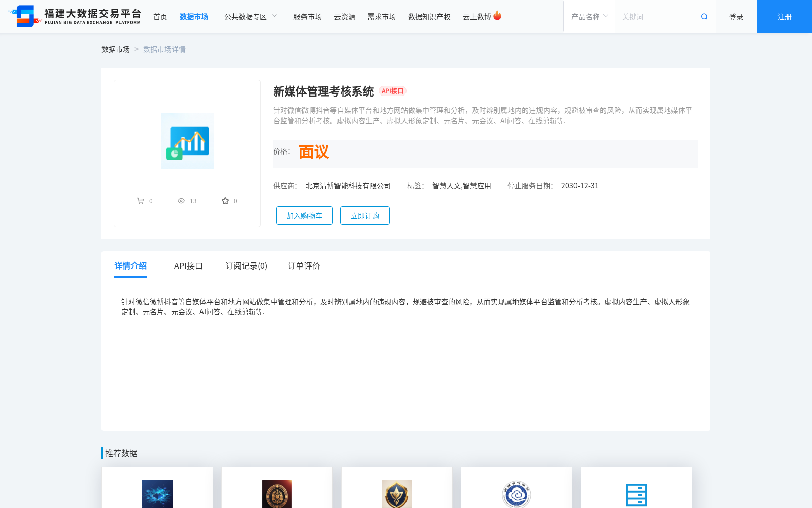Click the 注册 register button
The height and width of the screenshot is (508, 812).
784,17
